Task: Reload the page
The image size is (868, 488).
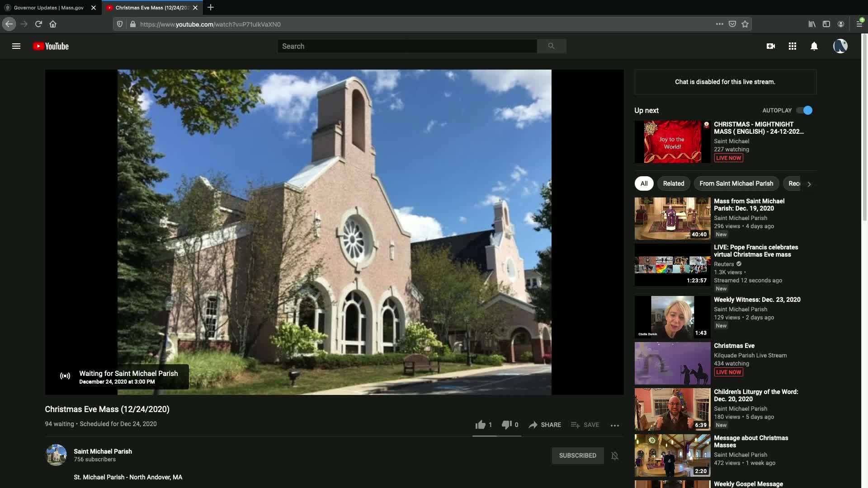Action: click(38, 24)
